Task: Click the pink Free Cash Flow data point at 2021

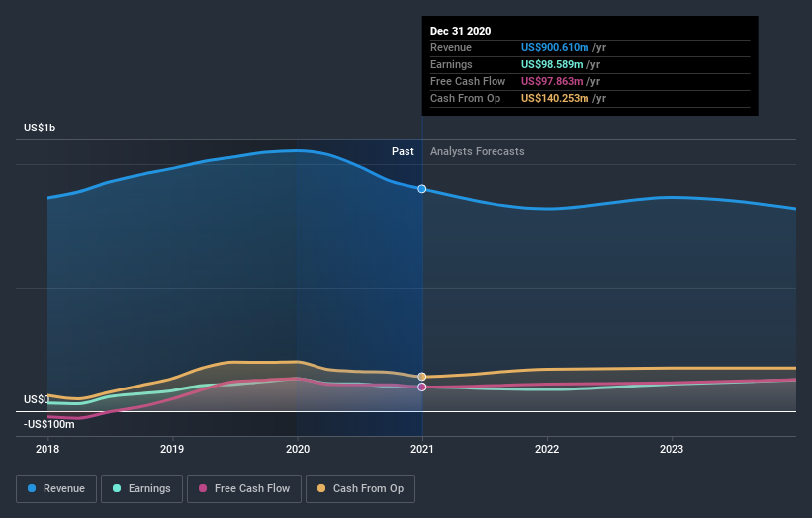Action: point(422,388)
